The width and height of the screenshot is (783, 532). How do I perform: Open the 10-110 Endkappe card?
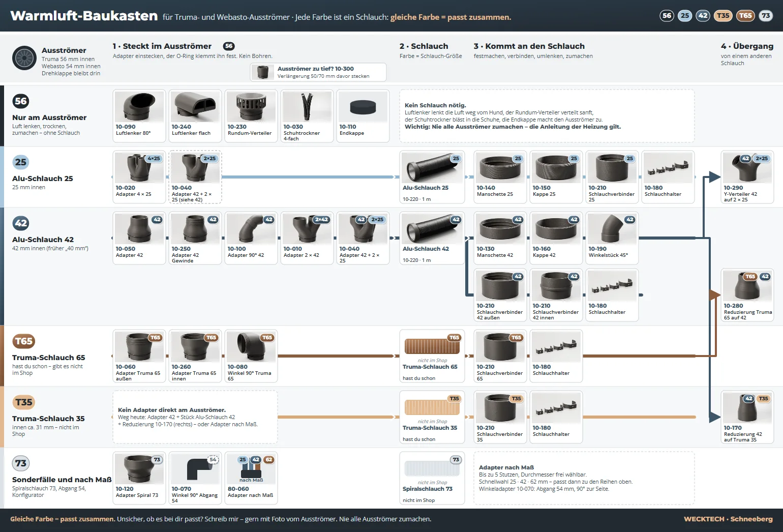pyautogui.click(x=363, y=116)
